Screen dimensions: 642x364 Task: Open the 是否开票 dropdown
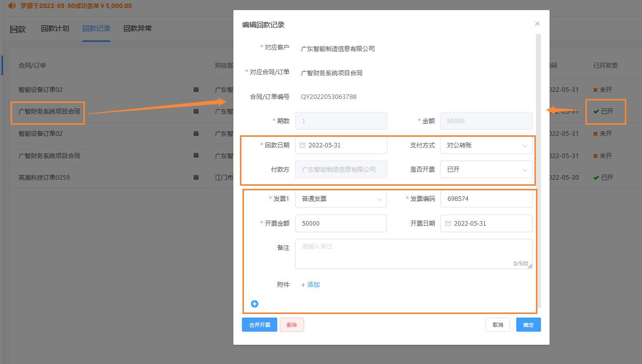tap(486, 170)
